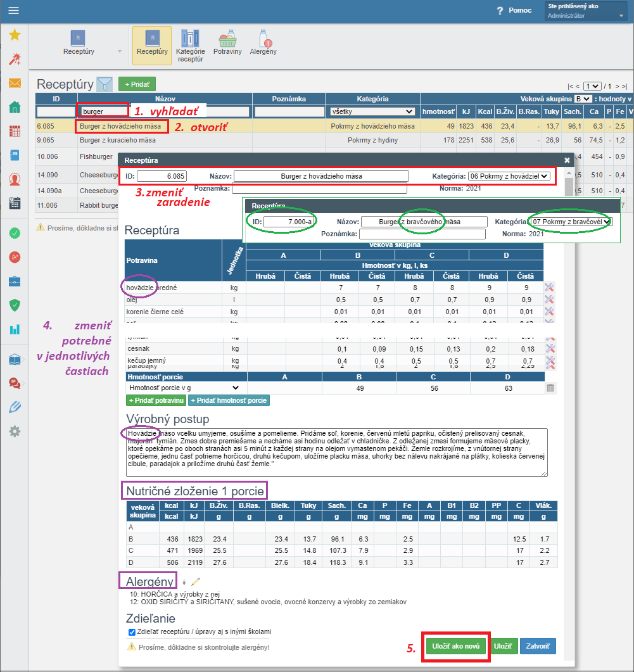This screenshot has width=634, height=672.
Task: Click the Uložiť button
Action: pyautogui.click(x=503, y=646)
